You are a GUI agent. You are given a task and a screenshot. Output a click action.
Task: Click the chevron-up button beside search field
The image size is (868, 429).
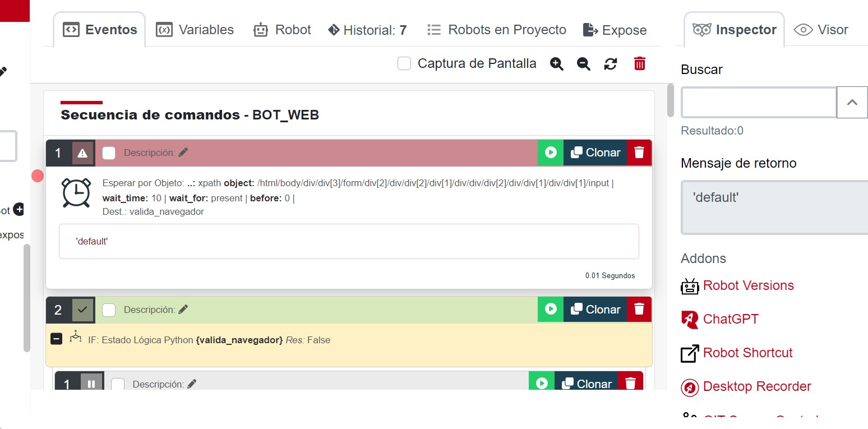(x=852, y=102)
